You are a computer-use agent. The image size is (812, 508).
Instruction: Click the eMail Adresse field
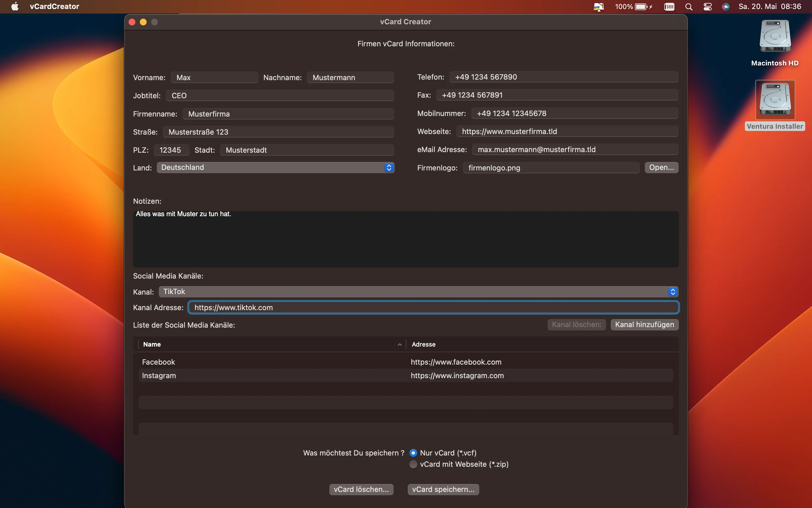(575, 150)
